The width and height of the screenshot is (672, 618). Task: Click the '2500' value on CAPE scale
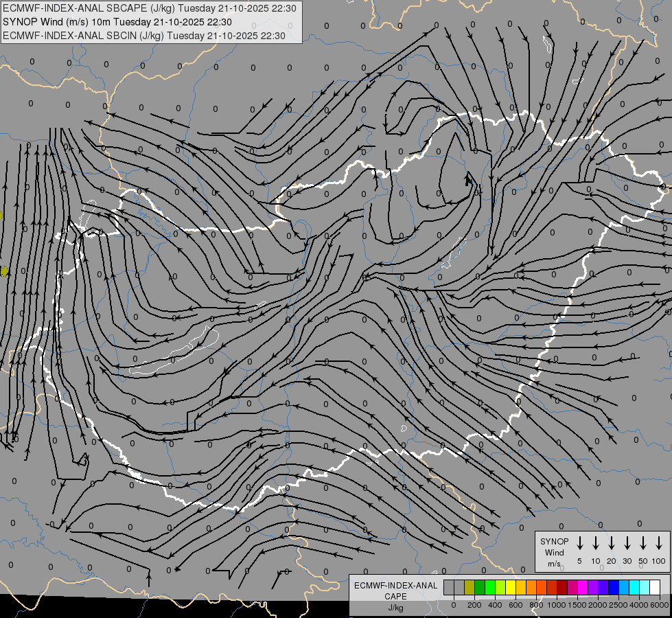click(x=618, y=605)
